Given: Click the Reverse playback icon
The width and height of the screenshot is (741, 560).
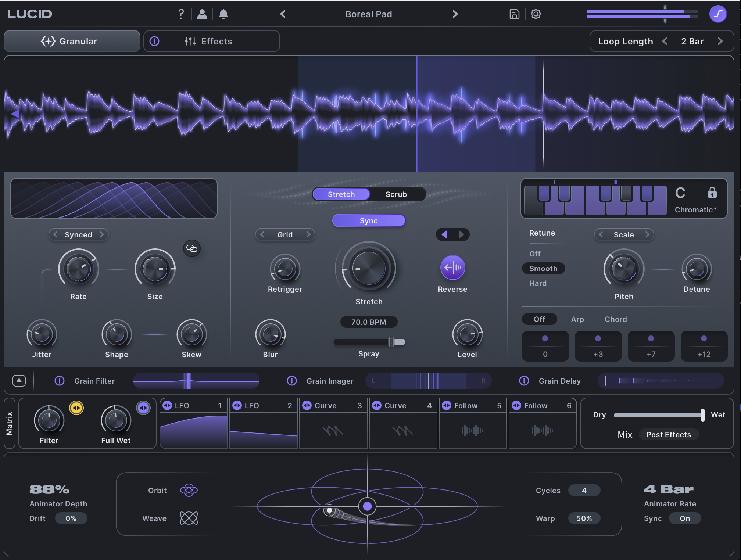Looking at the screenshot, I should coord(453,268).
